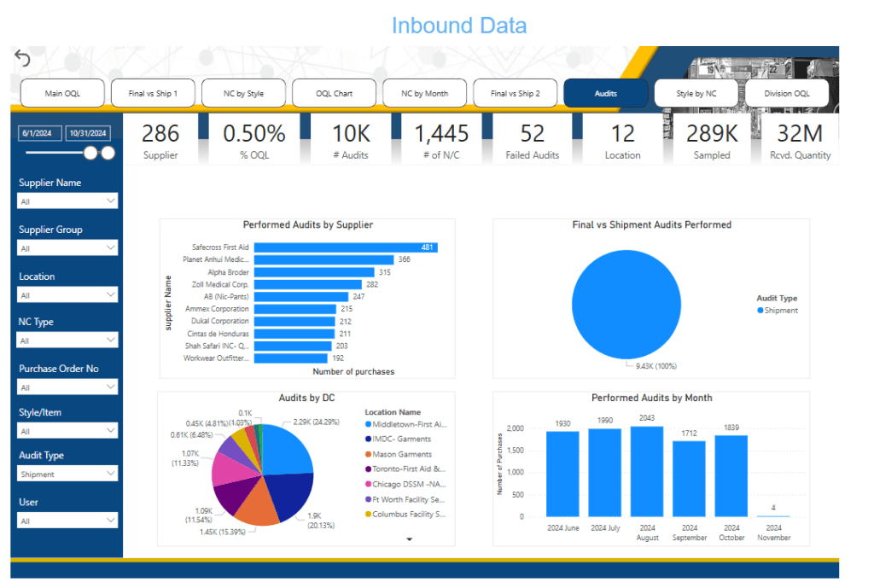Screen dimensions: 874x588
Task: Expand the Supplier Group dropdown
Action: coord(67,248)
